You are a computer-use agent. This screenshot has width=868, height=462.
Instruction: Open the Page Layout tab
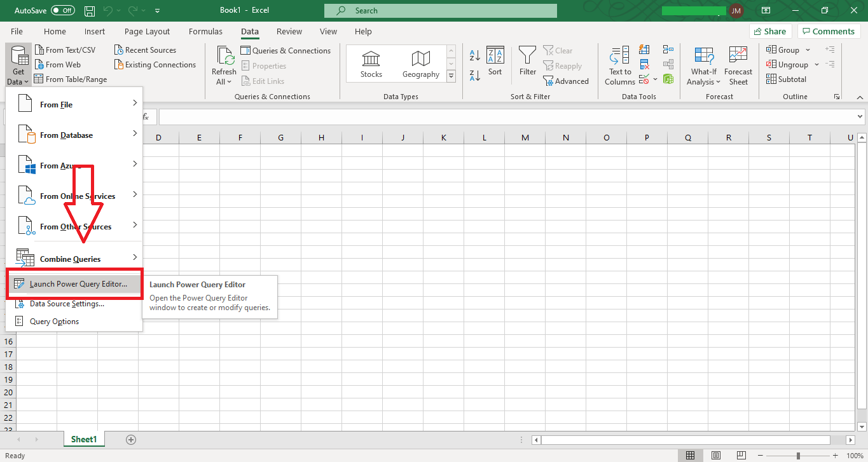coord(148,31)
